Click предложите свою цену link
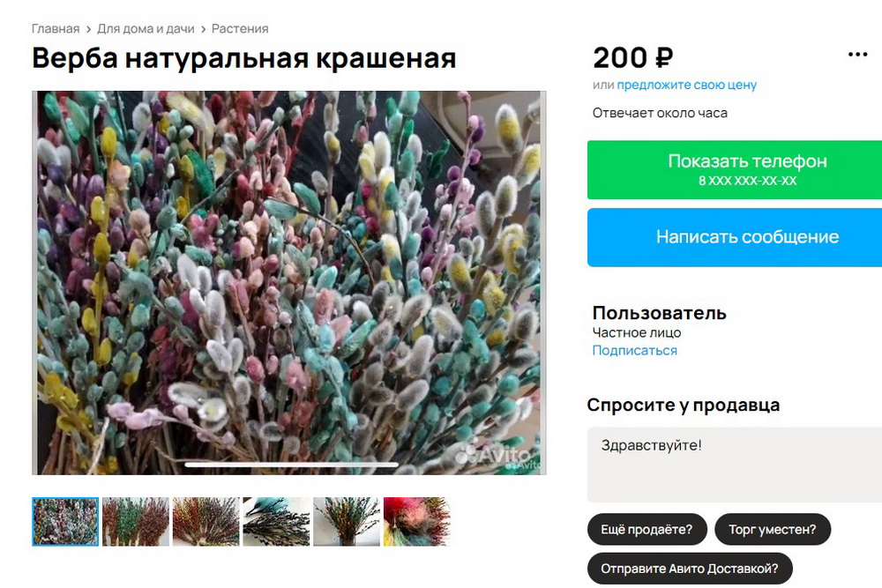Image resolution: width=882 pixels, height=588 pixels. pos(686,85)
